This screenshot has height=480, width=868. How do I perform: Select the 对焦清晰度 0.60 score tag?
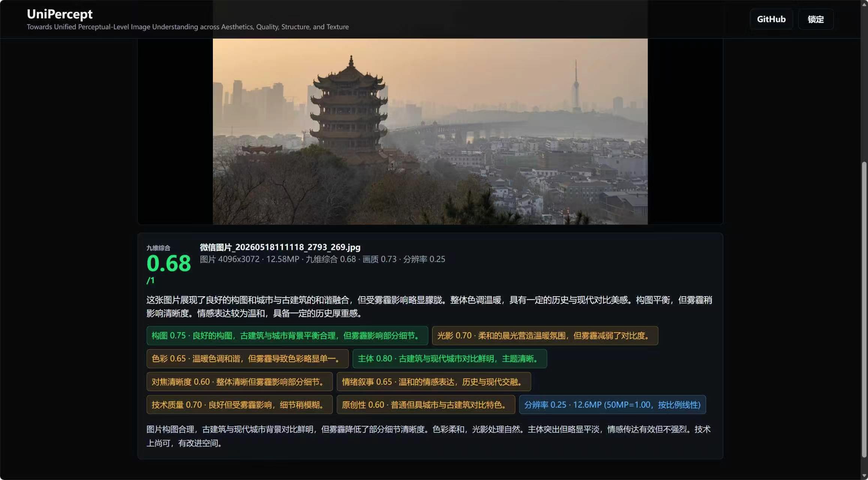(x=239, y=382)
